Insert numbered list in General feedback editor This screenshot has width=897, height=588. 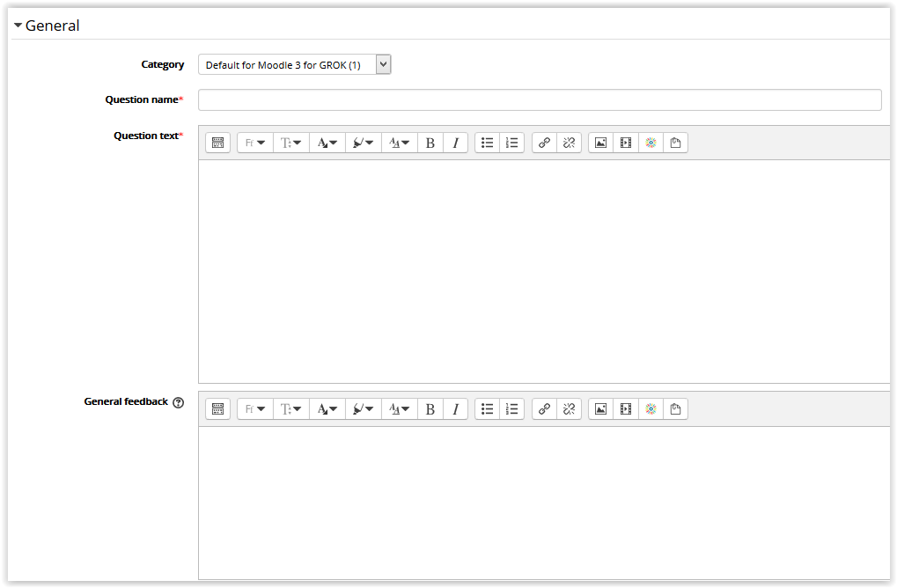pos(512,409)
